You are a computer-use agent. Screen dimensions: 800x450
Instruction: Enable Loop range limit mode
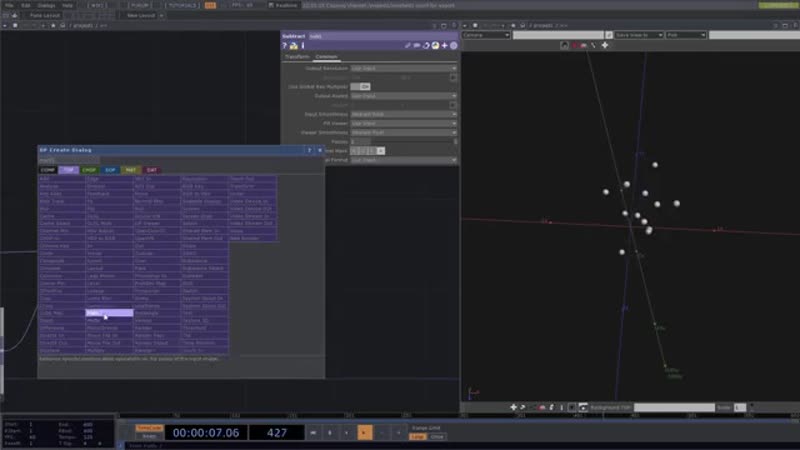tap(417, 436)
